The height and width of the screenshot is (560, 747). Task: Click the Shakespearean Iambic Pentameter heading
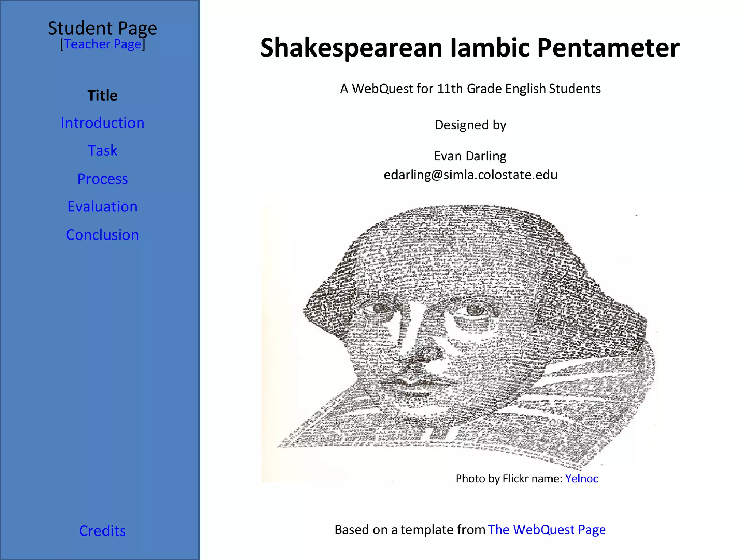pyautogui.click(x=470, y=48)
